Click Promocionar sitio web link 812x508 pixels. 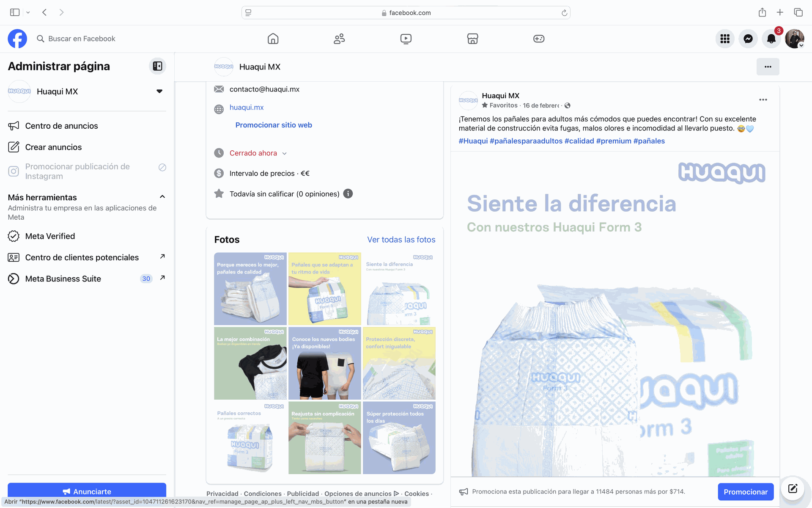point(274,125)
